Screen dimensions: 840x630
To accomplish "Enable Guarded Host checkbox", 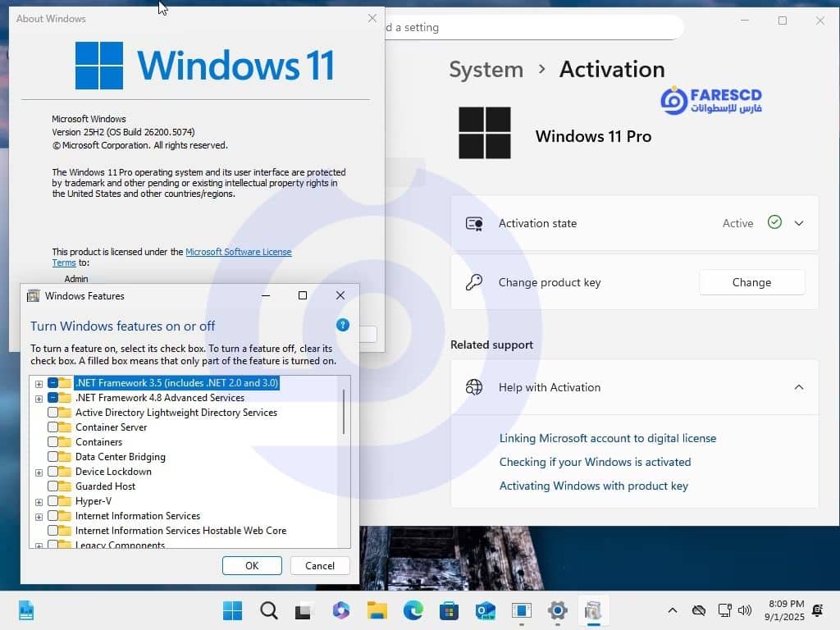I will tap(52, 486).
